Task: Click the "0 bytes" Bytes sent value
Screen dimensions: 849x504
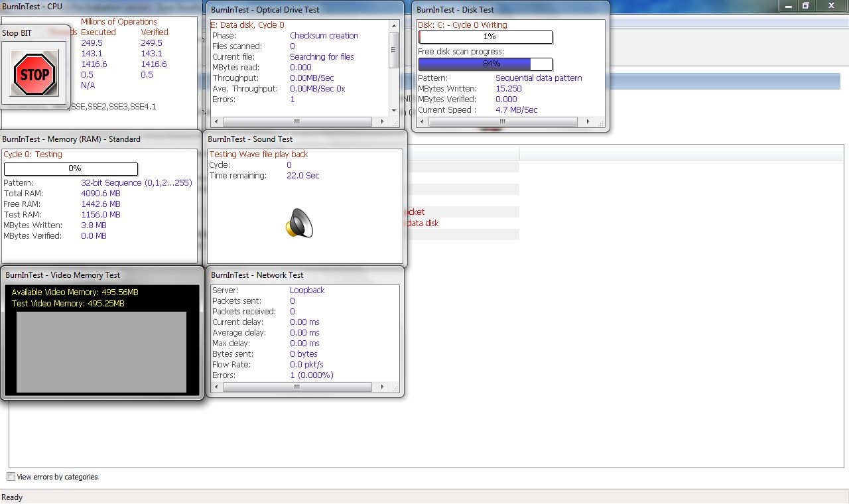Action: [x=304, y=354]
